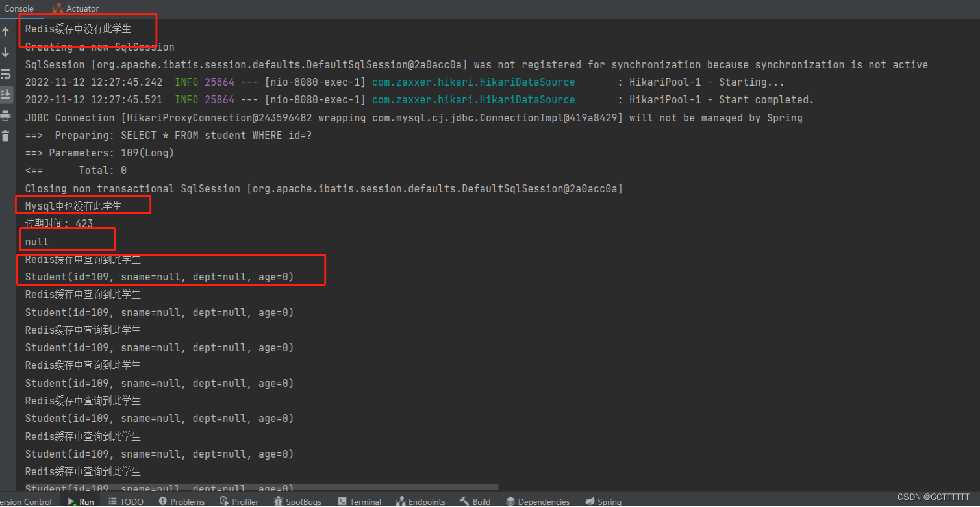
Task: Open the Actuator tab
Action: [x=76, y=8]
